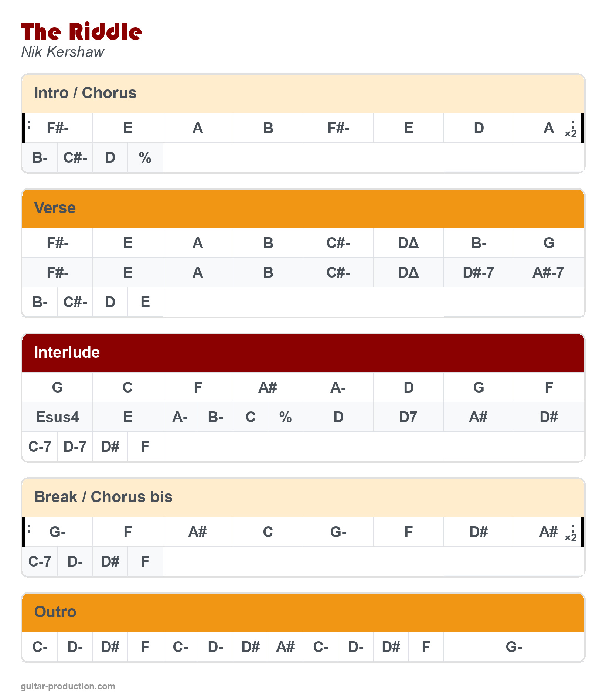606x700 pixels.
Task: Click the ×2 repeat marker in Intro / Chorus
Action: [x=571, y=133]
